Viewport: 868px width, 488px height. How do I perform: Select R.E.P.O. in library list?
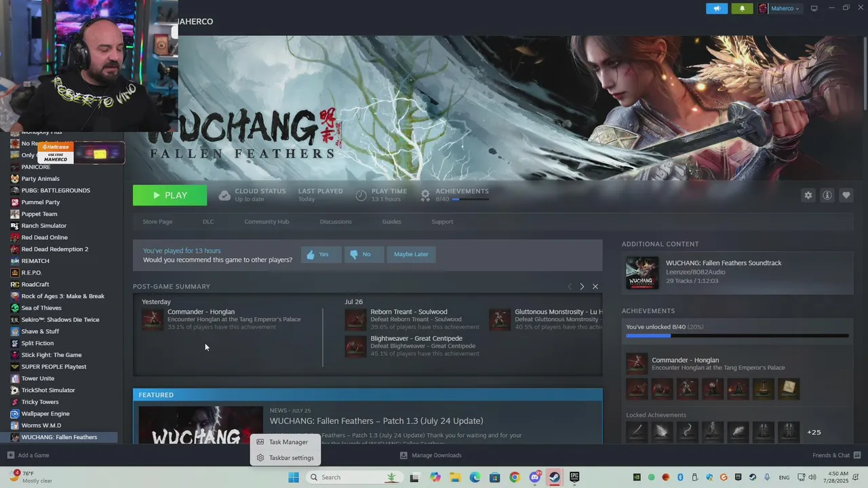click(31, 272)
